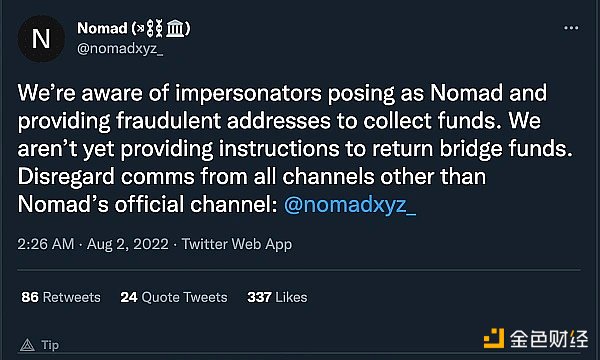Click the DNA emoji in display name
Screen dimensions: 600x360
[x=155, y=29]
